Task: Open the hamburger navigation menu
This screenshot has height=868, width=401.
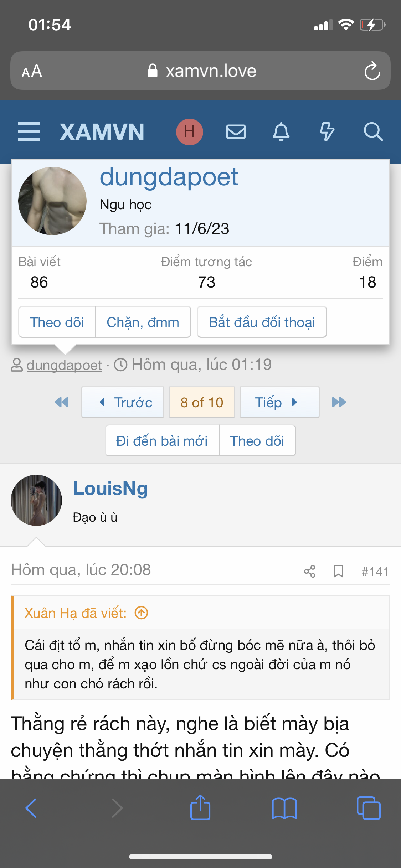Action: tap(29, 131)
